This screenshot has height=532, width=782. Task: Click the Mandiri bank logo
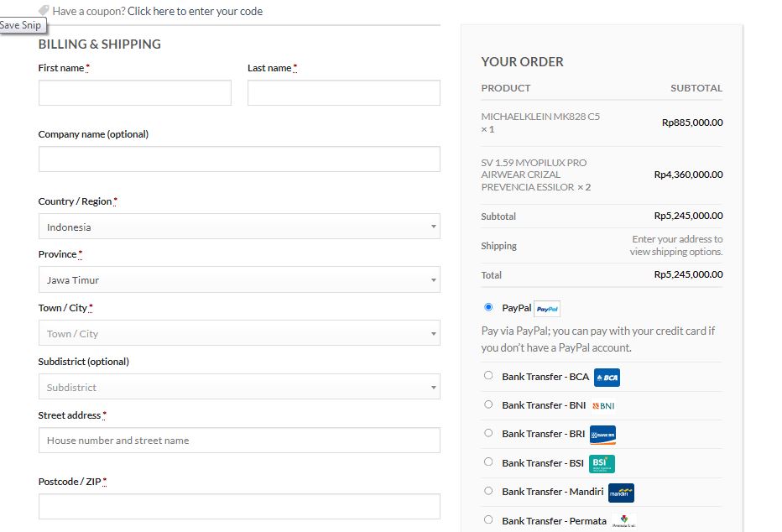tap(621, 493)
